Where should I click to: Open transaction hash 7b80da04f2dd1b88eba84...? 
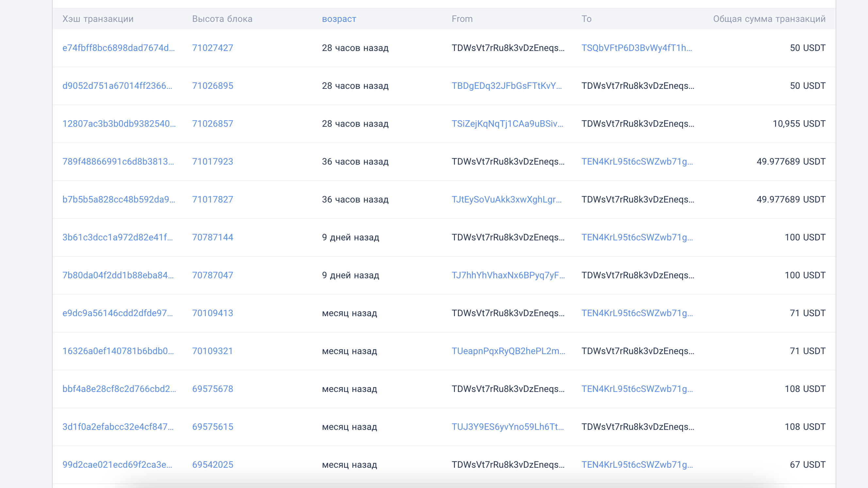tap(118, 275)
